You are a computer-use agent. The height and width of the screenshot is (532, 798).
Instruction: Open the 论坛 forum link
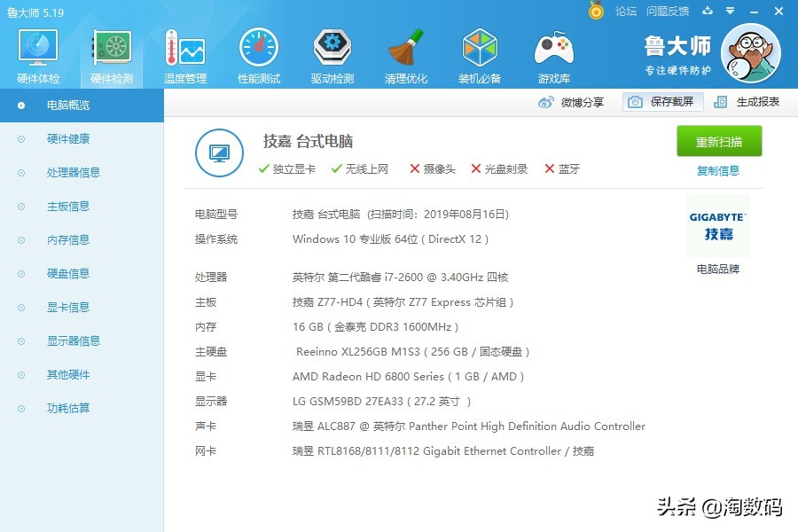click(x=630, y=12)
